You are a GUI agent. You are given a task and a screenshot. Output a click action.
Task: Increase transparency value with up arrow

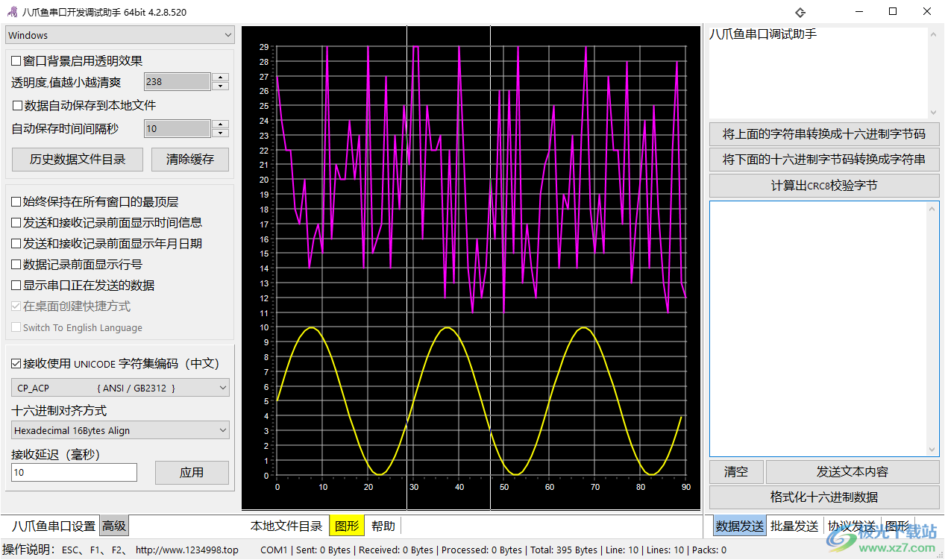220,77
